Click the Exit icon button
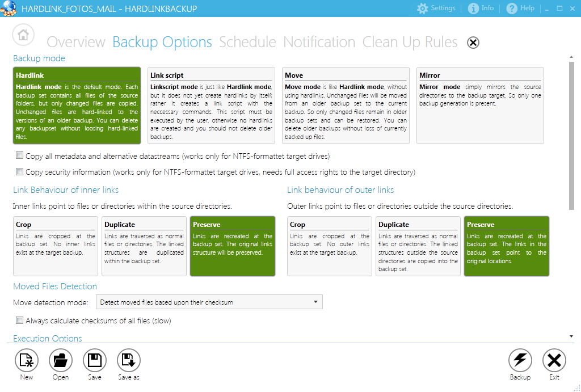Viewport: 581px width, 392px height. 554,360
